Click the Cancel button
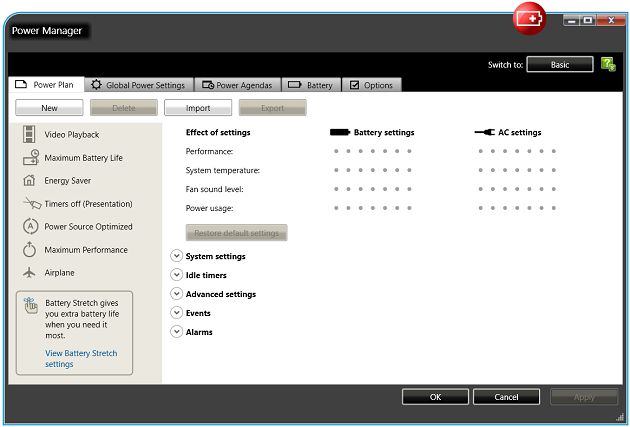630x427 pixels. [x=506, y=397]
